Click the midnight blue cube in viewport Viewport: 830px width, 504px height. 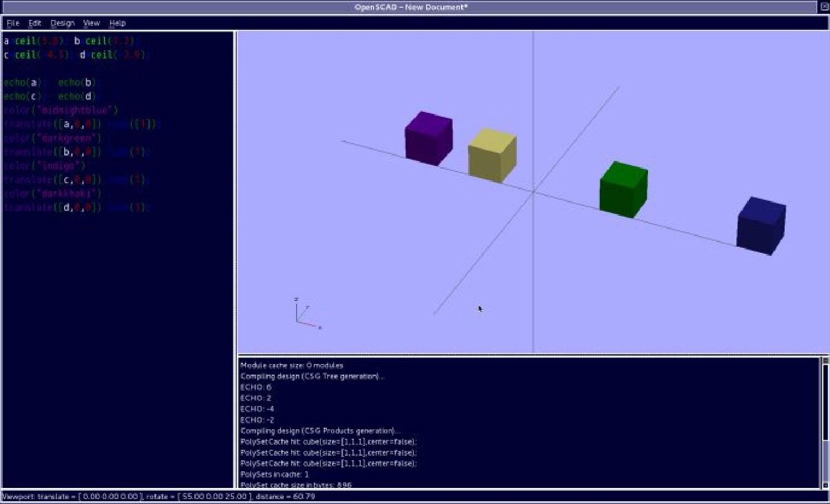coord(761,226)
